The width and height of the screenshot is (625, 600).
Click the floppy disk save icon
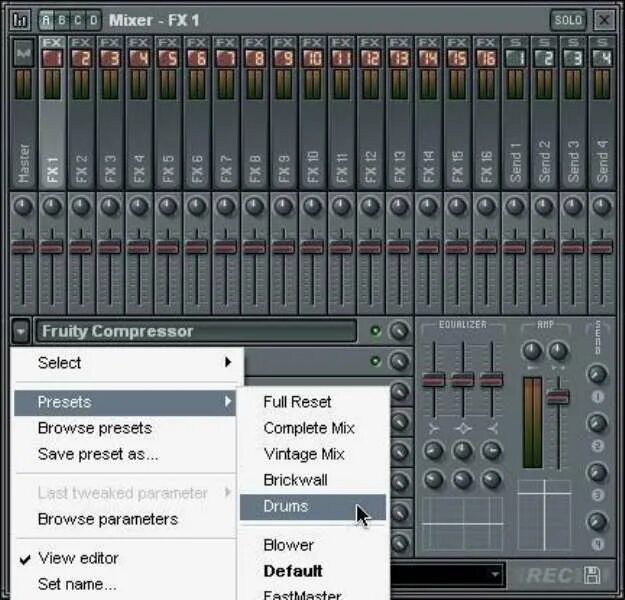click(x=592, y=575)
